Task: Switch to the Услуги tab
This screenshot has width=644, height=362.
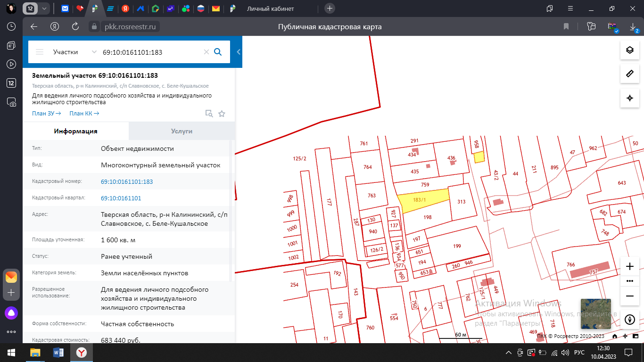Action: [x=182, y=131]
